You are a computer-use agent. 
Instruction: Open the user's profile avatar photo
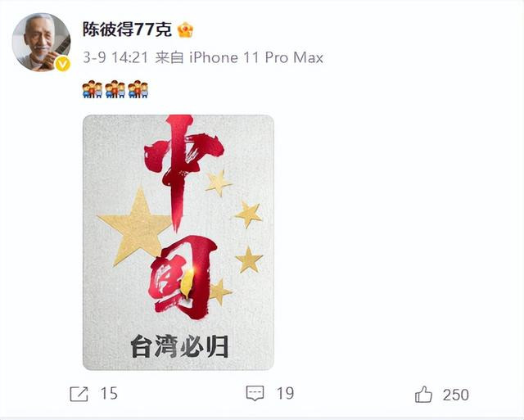(x=41, y=42)
